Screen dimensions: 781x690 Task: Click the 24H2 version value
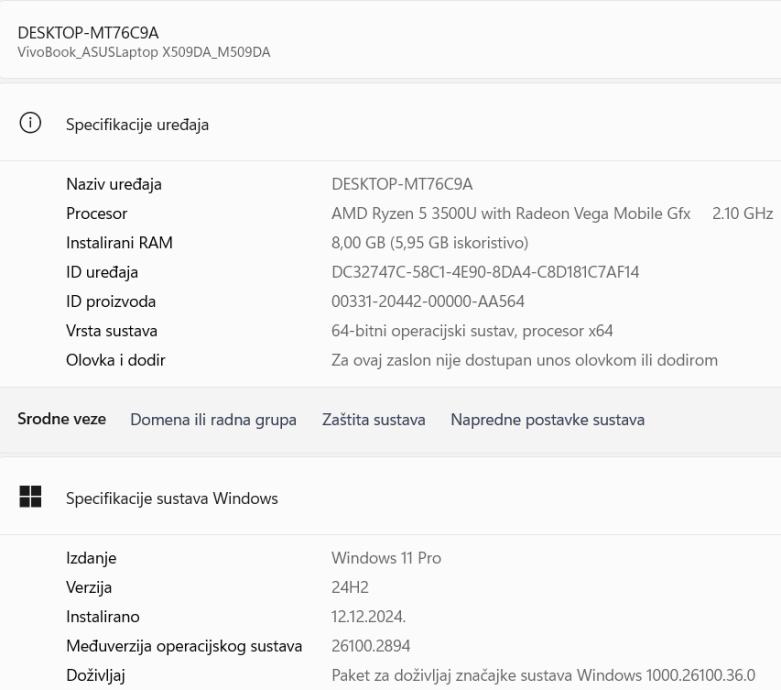(348, 587)
